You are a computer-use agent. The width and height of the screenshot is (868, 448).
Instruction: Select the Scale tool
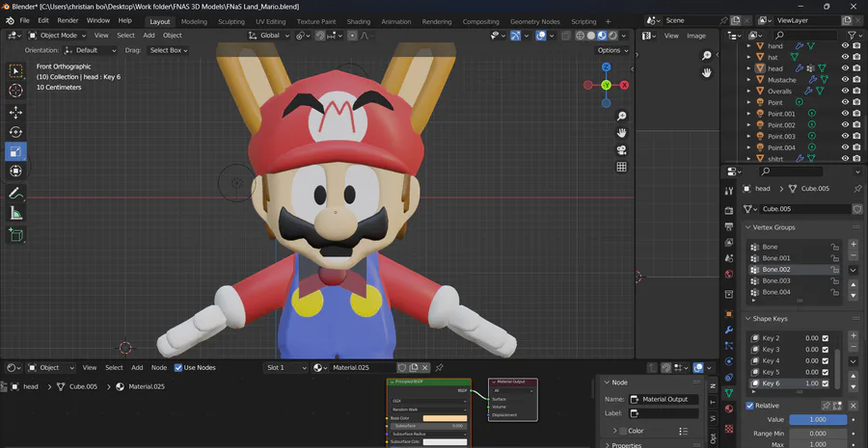pyautogui.click(x=15, y=151)
